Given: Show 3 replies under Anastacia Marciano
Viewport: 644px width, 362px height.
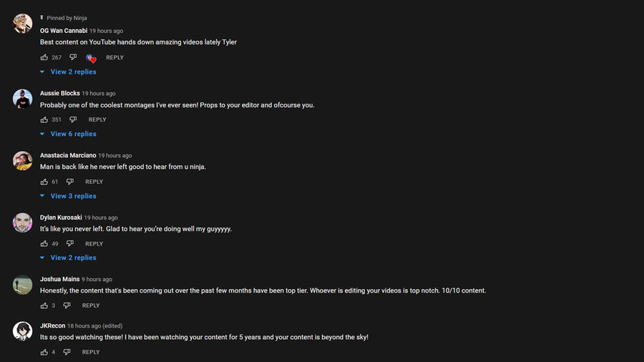Looking at the screenshot, I should (x=73, y=196).
